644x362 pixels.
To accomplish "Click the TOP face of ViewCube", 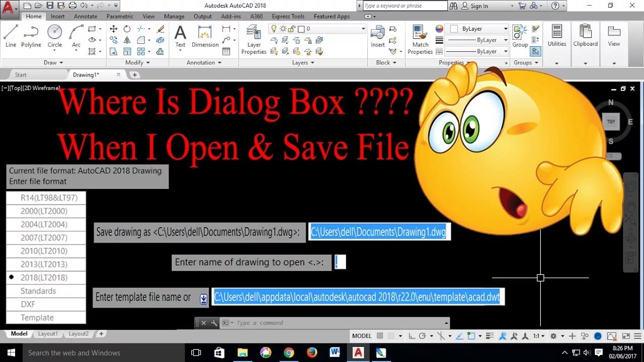I will [x=611, y=121].
